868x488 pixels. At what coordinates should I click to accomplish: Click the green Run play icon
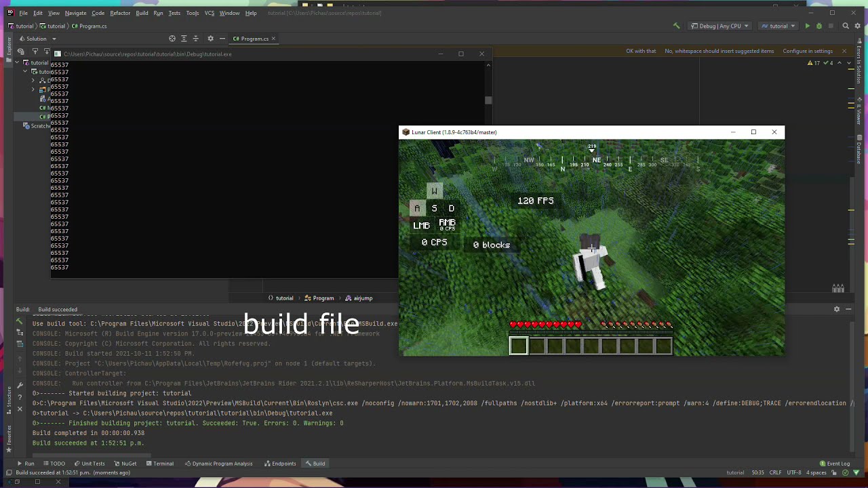pos(807,26)
